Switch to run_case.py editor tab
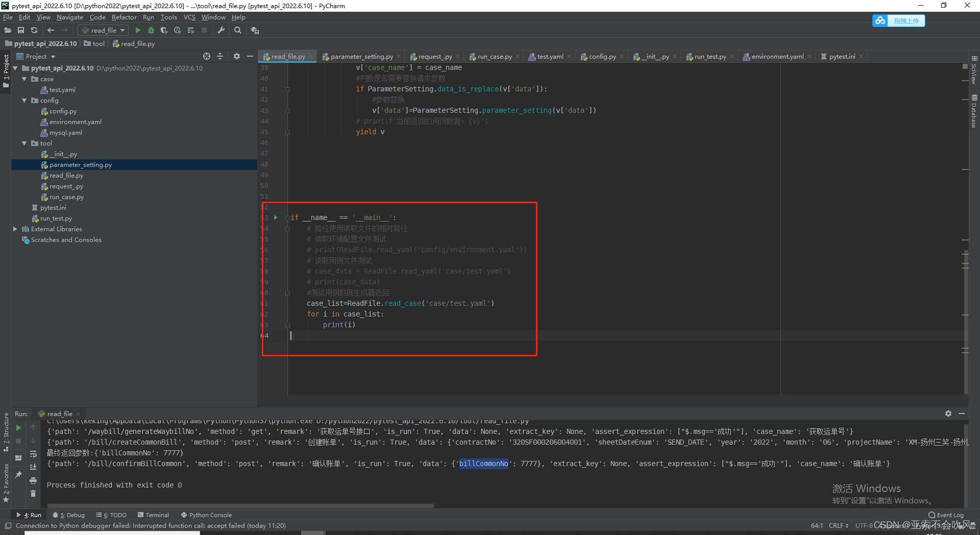 point(495,57)
